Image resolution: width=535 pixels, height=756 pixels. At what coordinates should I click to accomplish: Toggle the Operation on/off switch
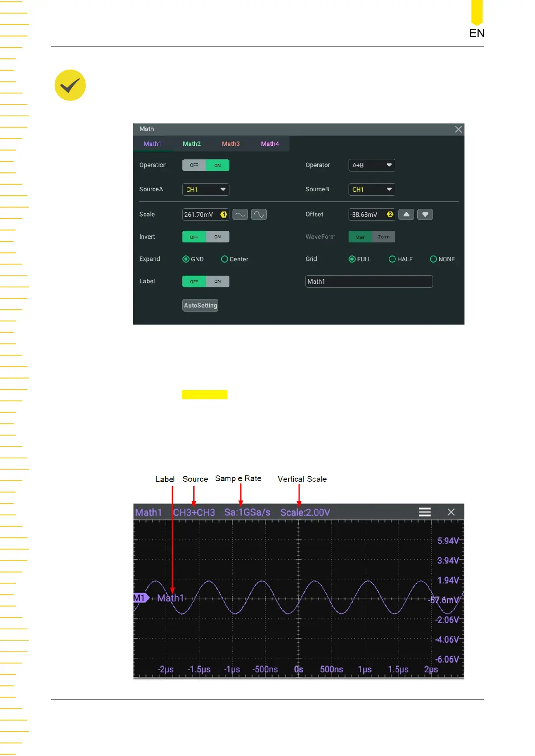tap(206, 165)
